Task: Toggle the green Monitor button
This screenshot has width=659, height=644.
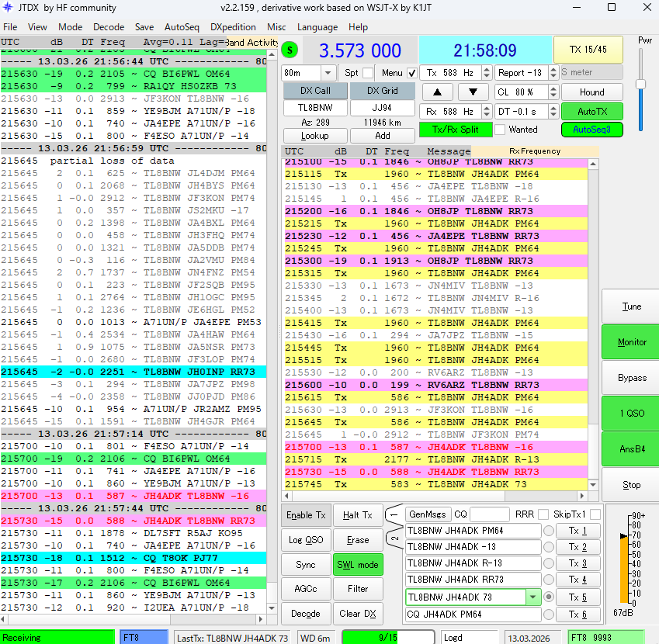Action: tap(631, 342)
